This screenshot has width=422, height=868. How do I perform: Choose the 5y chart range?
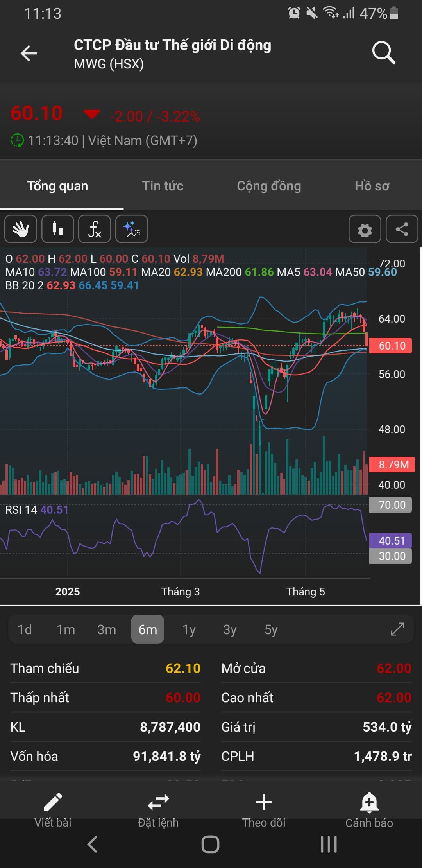point(271,629)
